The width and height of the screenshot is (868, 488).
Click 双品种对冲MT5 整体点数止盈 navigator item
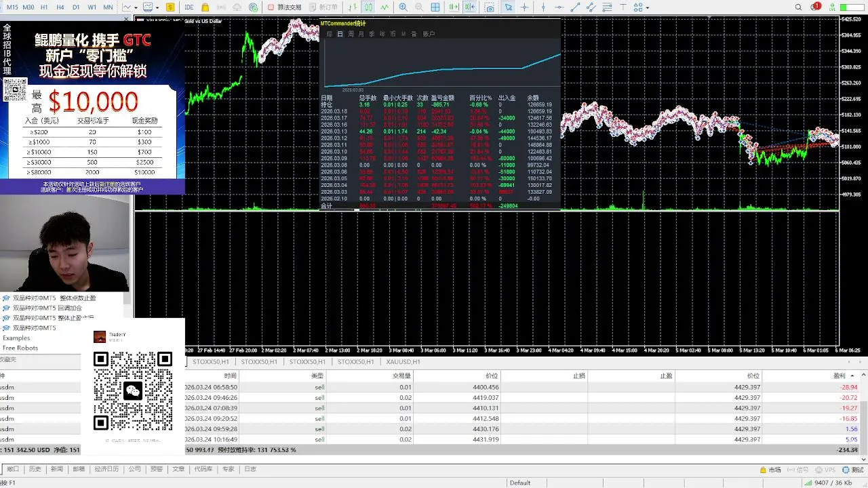54,298
